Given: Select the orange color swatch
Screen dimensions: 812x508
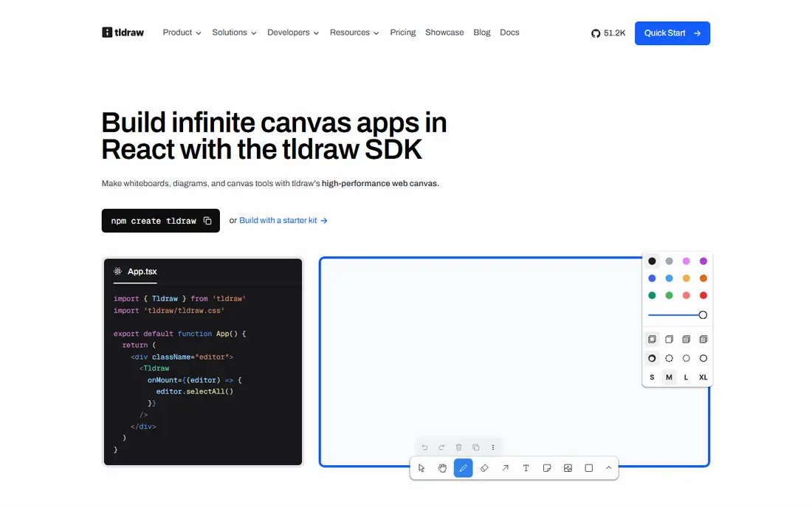Looking at the screenshot, I should [703, 278].
